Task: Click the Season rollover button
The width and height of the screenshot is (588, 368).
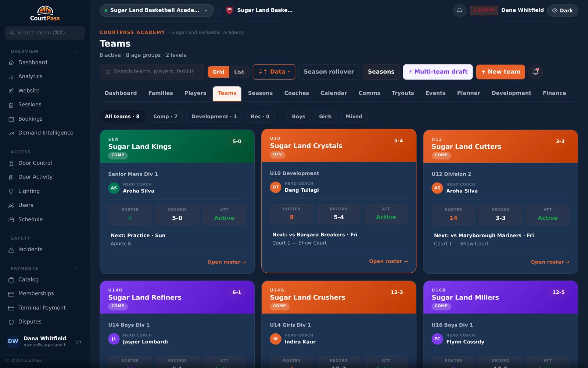Action: click(x=329, y=72)
